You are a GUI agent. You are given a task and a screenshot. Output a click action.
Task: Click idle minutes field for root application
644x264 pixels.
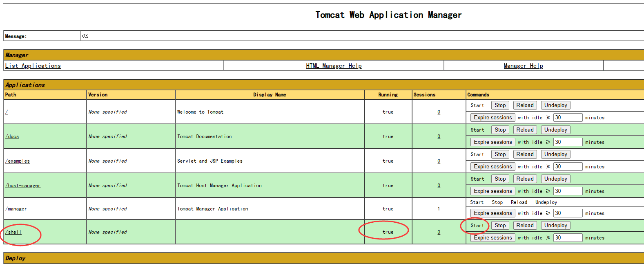[568, 118]
